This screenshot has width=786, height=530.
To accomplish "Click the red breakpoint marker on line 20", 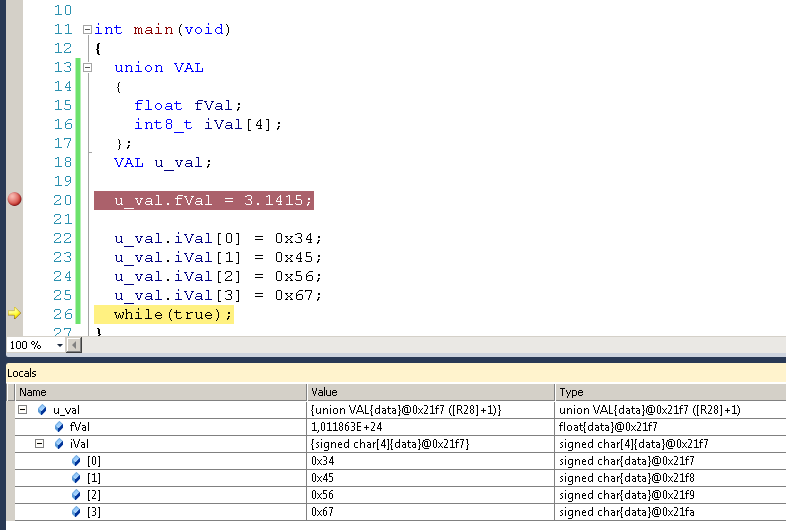I will click(15, 200).
